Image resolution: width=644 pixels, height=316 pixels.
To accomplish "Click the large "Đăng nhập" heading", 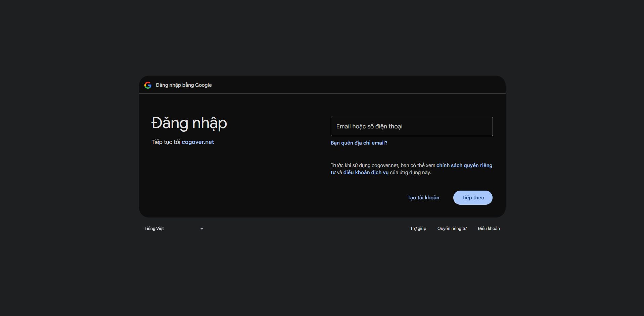I will (189, 123).
